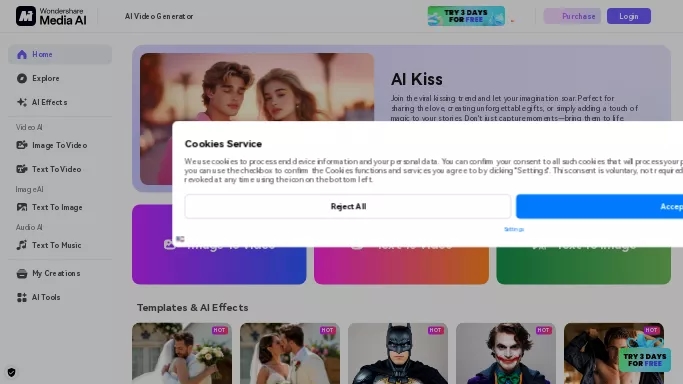
Task: Click the Text To Video sidebar icon
Action: click(x=22, y=169)
